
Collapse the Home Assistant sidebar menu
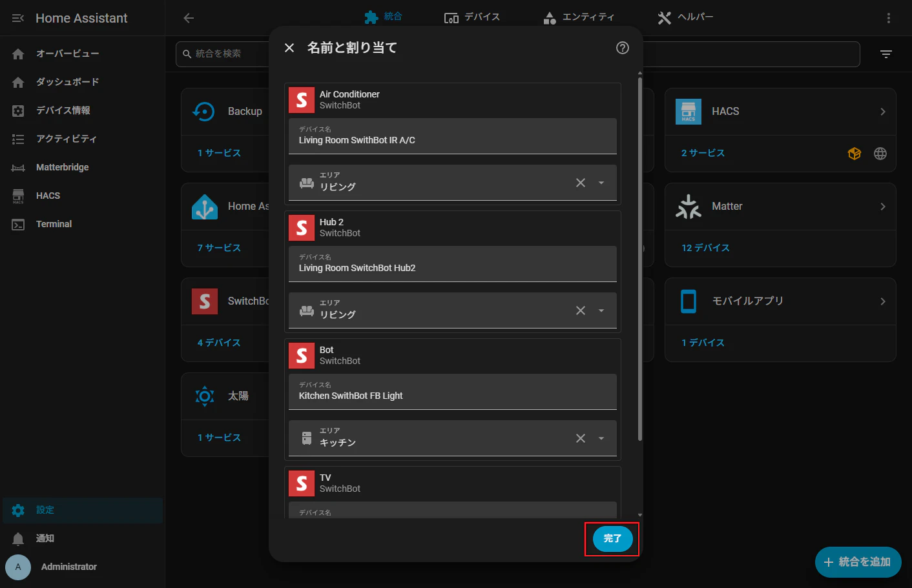pos(18,18)
